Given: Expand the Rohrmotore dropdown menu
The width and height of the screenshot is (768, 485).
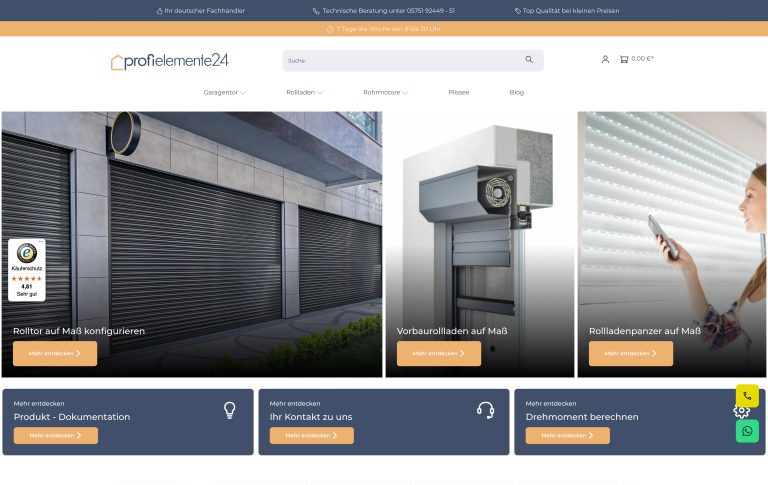Looking at the screenshot, I should [x=386, y=92].
